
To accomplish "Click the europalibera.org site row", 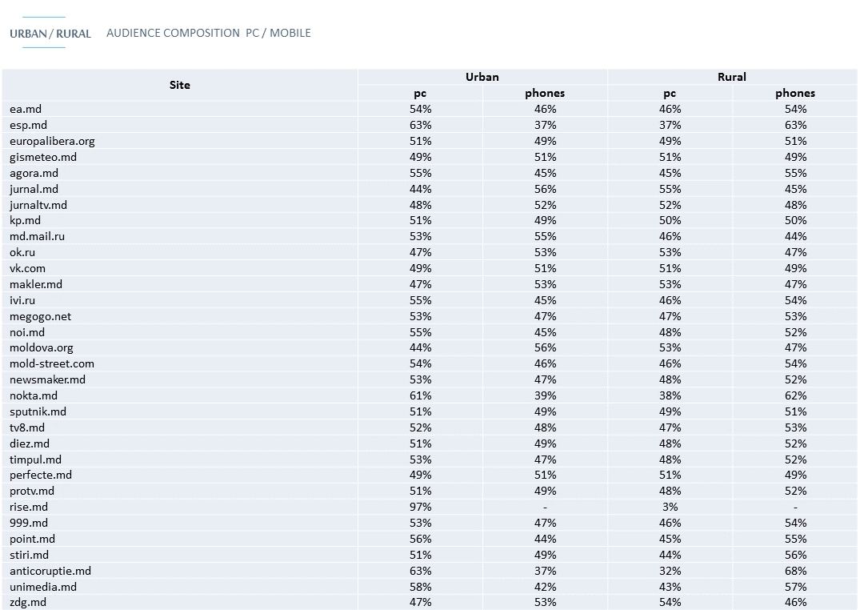I will 52,141.
